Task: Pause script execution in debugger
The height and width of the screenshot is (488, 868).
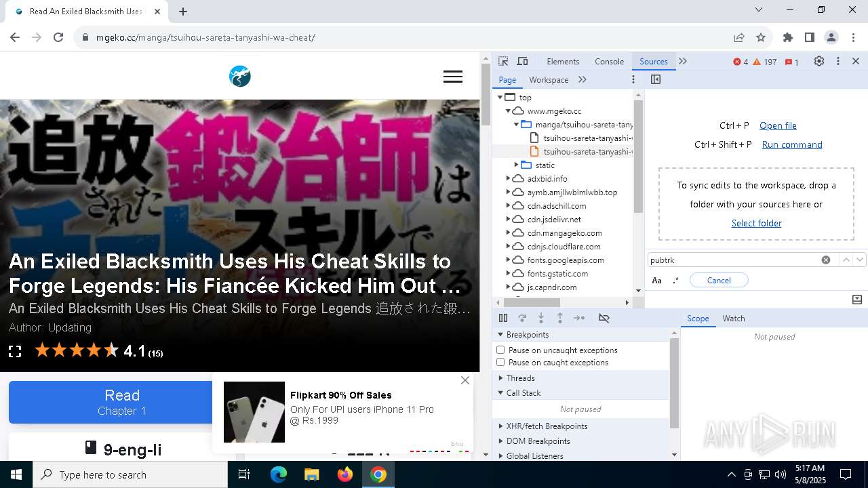Action: coord(503,318)
